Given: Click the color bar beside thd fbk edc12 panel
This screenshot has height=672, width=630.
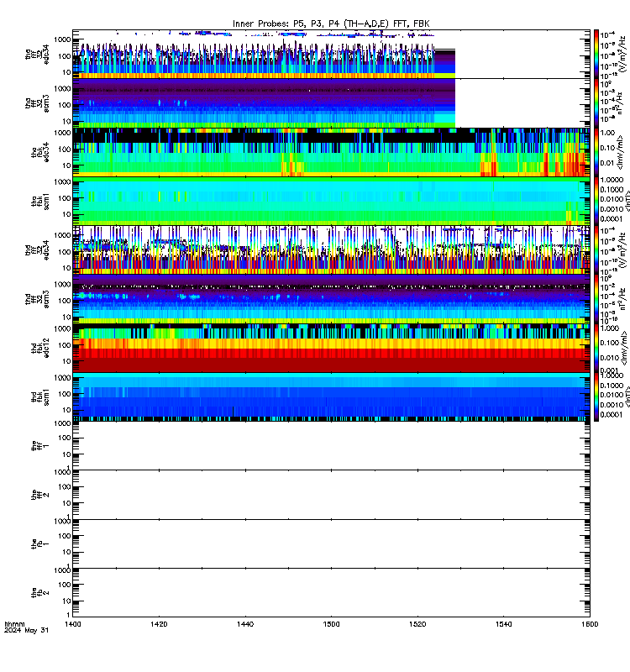Looking at the screenshot, I should pyautogui.click(x=596, y=348).
